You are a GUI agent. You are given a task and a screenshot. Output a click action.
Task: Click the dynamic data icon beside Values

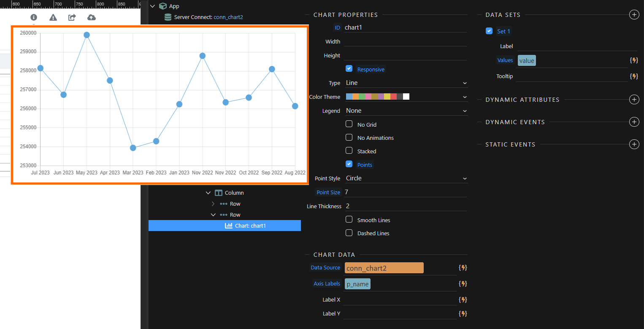click(x=634, y=60)
